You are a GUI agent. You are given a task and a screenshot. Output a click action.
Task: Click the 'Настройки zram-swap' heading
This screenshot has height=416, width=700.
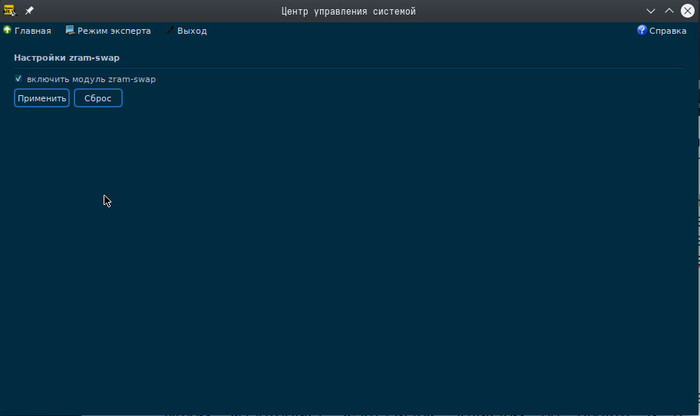(x=66, y=58)
